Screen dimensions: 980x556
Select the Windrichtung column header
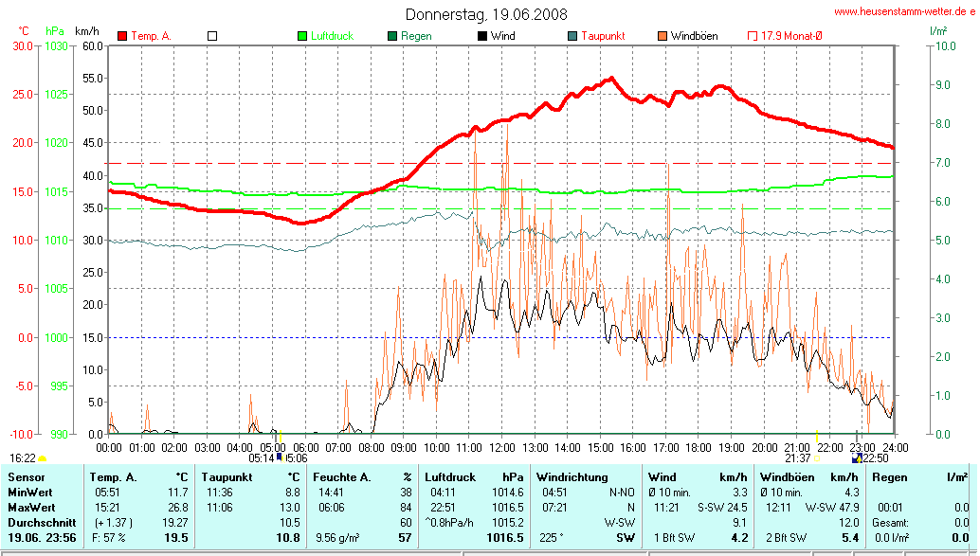point(572,476)
